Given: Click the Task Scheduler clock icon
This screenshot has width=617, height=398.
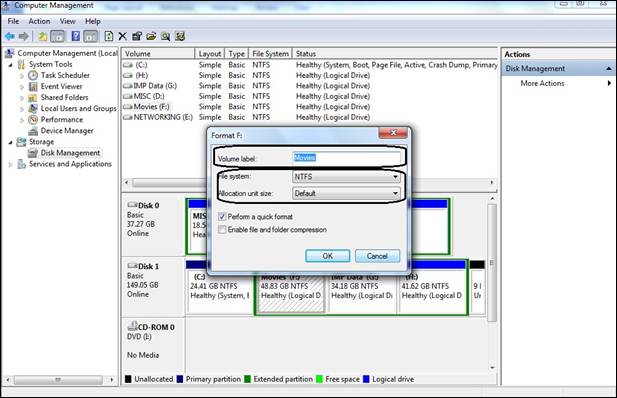Looking at the screenshot, I should (33, 75).
